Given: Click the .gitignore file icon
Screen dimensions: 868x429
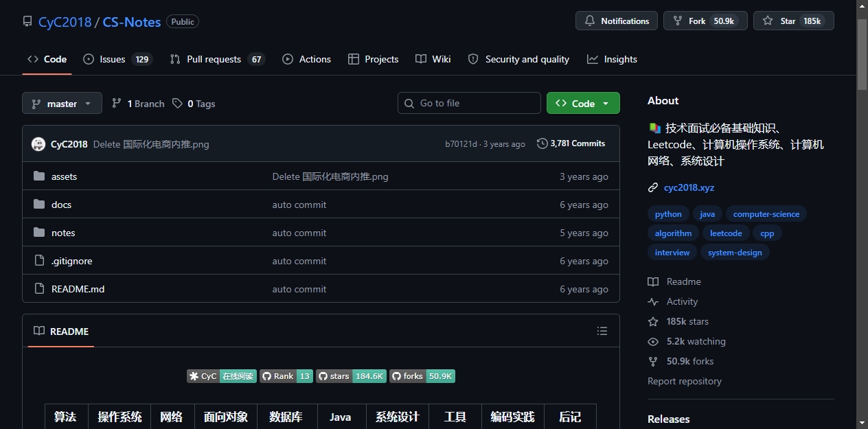Looking at the screenshot, I should [x=39, y=261].
